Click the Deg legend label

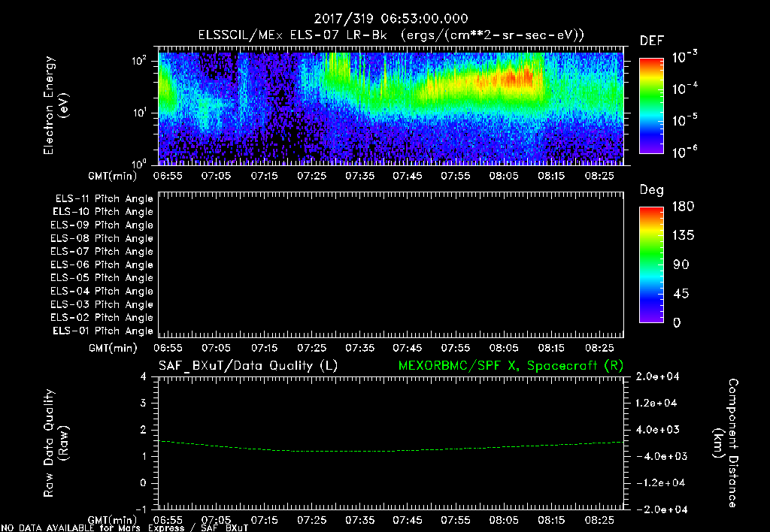click(x=652, y=190)
